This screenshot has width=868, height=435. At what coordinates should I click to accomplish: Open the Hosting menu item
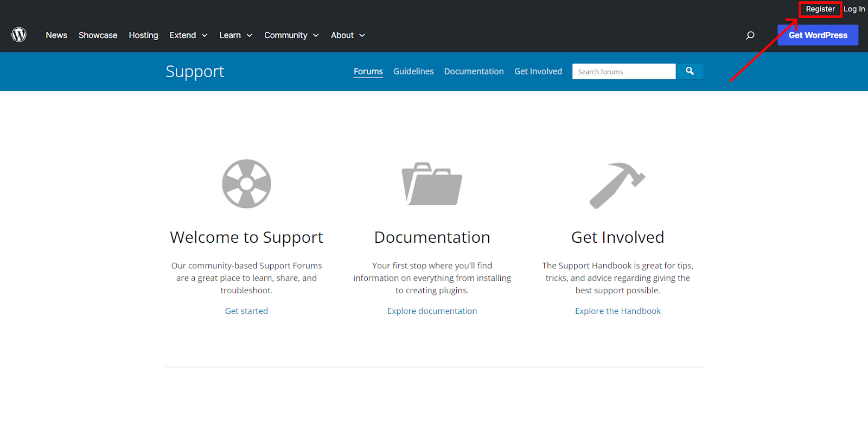click(x=143, y=35)
